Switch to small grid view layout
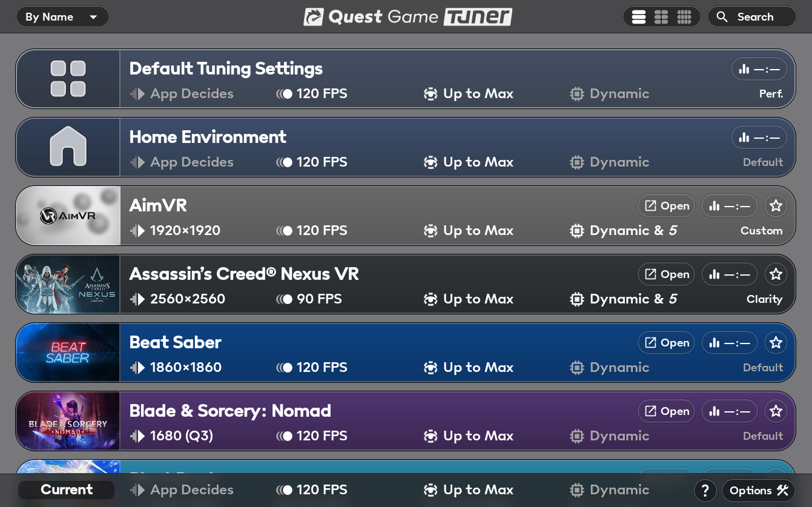 coord(684,17)
